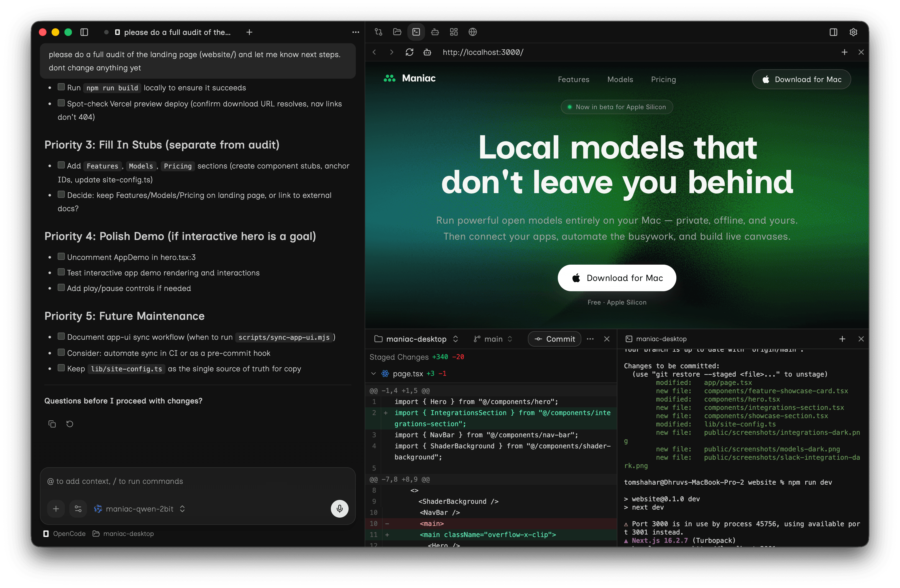
Task: Start voice input with microphone button
Action: click(x=340, y=508)
